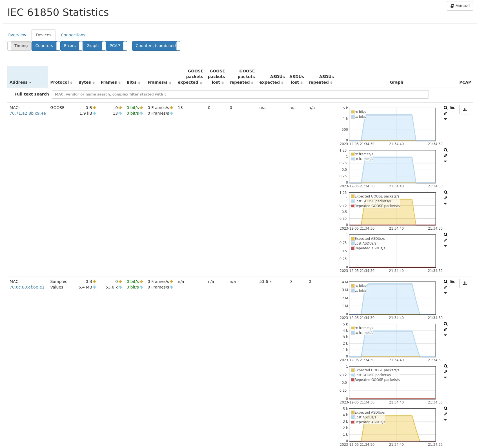Open dropdown caret beside first Expected ASDUs graph

(x=445, y=246)
